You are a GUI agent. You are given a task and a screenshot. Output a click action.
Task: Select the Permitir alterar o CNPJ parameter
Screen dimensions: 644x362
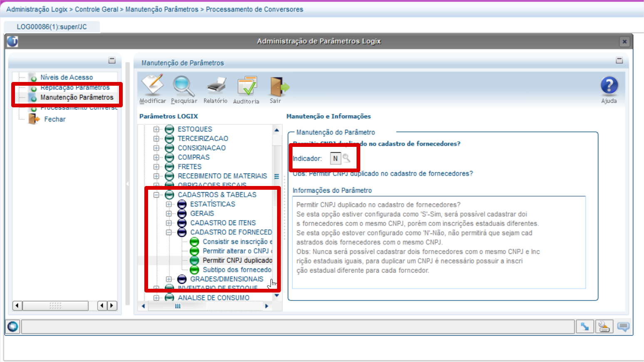pos(238,251)
